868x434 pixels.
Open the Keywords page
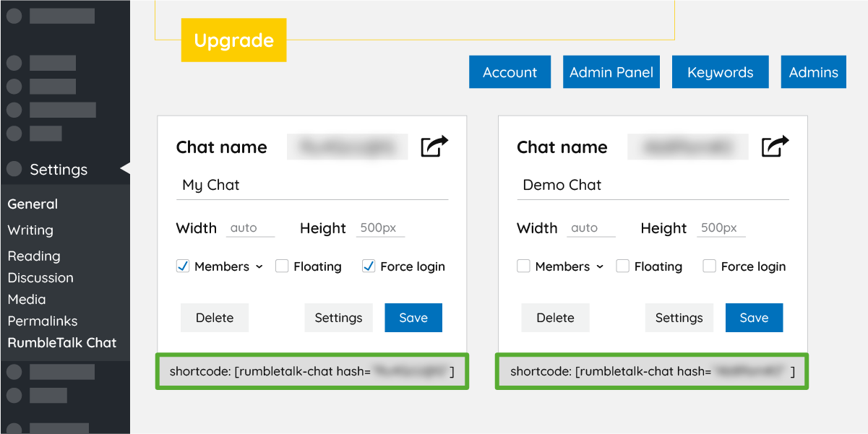point(720,71)
